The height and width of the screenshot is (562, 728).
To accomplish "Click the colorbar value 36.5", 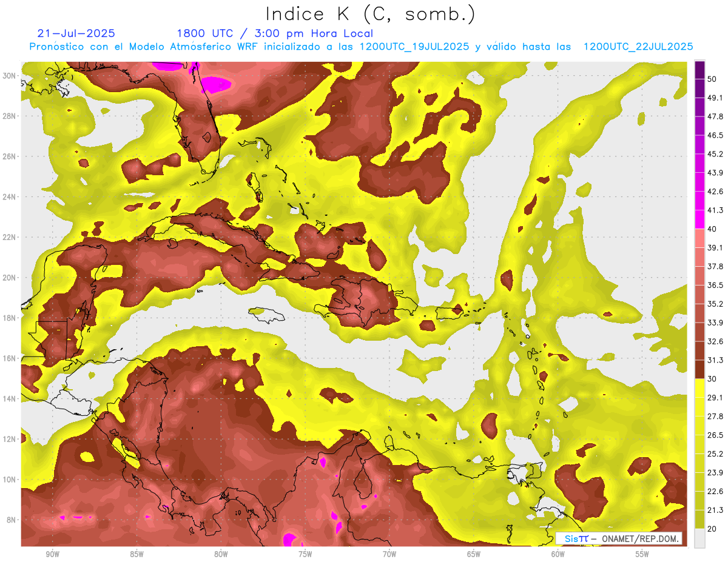I will coord(715,285).
